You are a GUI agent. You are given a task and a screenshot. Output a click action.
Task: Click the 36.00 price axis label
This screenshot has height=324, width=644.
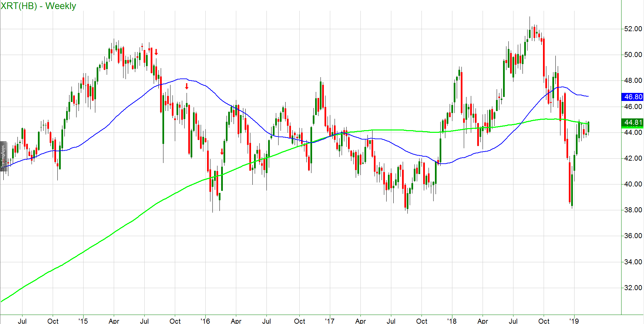click(x=633, y=236)
